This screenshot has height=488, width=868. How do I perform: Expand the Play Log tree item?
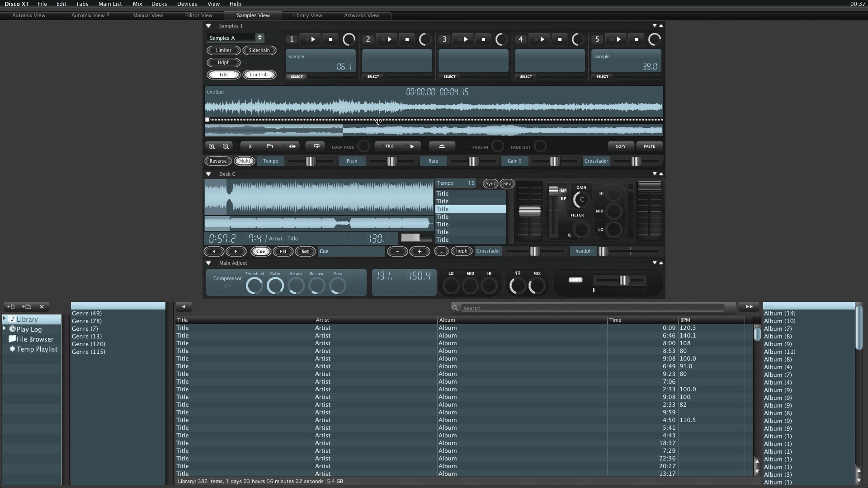(x=5, y=329)
